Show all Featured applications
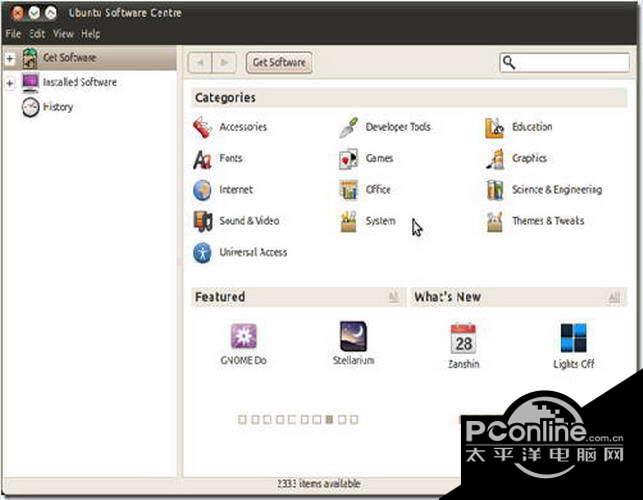Image resolution: width=643 pixels, height=500 pixels. point(394,297)
